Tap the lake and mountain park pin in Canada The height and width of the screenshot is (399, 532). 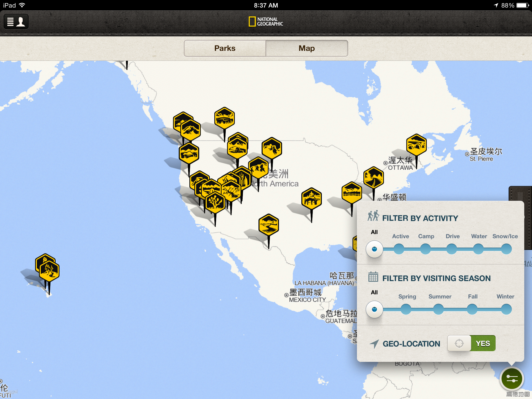224,118
